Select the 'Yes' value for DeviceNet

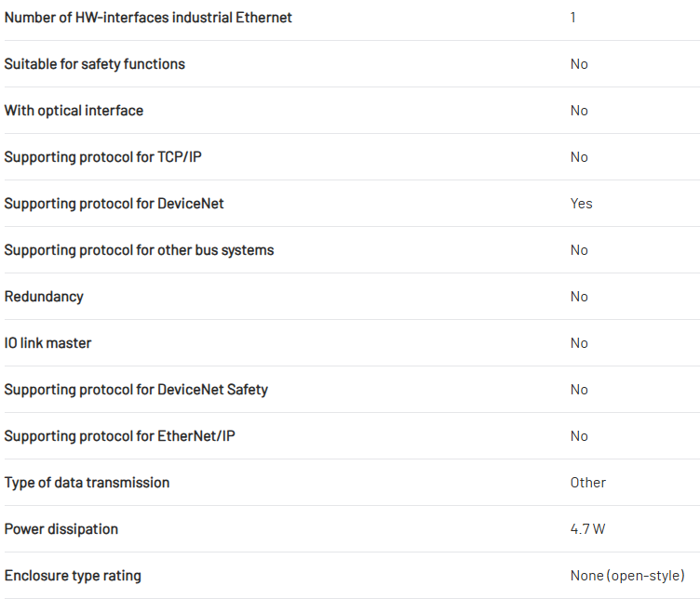581,204
